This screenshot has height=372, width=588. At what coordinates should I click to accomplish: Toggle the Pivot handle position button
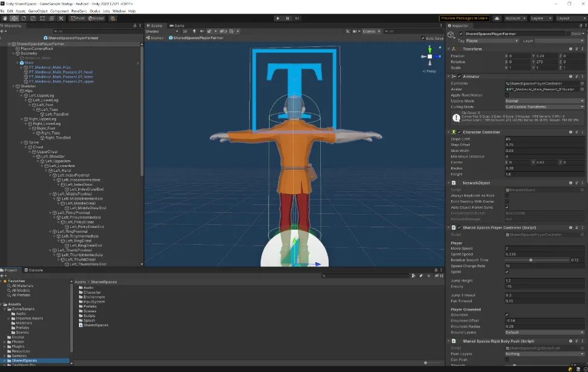[x=78, y=18]
